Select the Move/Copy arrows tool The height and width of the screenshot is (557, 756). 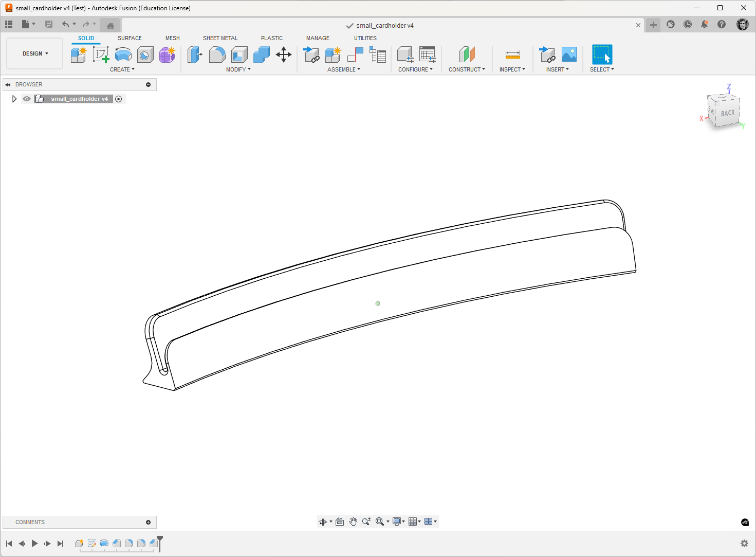click(x=284, y=55)
